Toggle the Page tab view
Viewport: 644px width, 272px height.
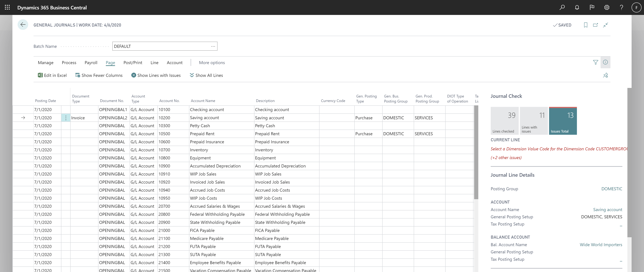click(111, 62)
